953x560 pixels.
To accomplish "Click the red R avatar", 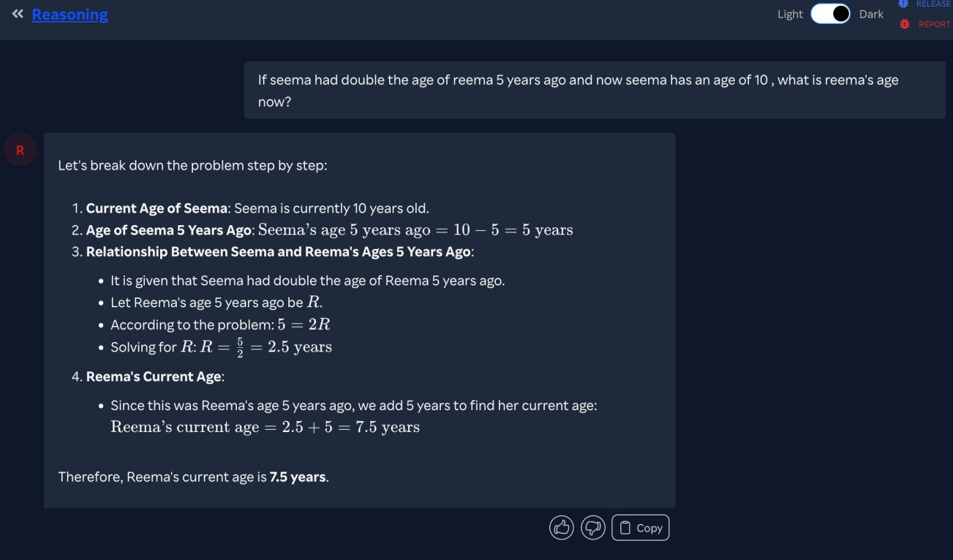I will click(x=20, y=150).
